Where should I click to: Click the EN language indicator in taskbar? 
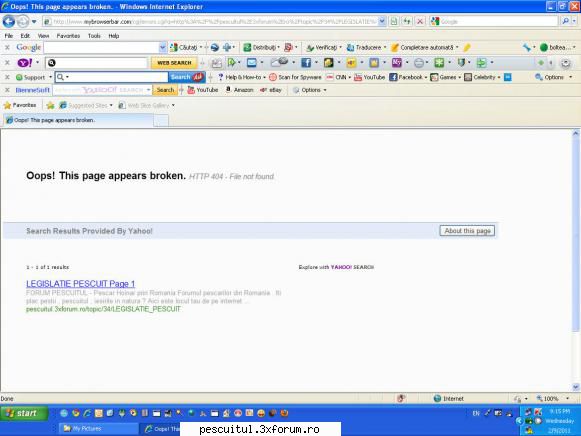[x=476, y=413]
